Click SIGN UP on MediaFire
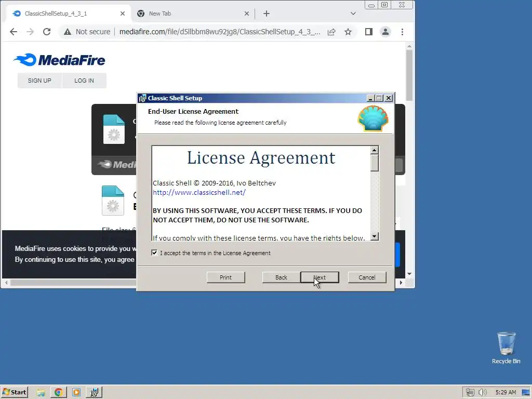 click(x=39, y=81)
